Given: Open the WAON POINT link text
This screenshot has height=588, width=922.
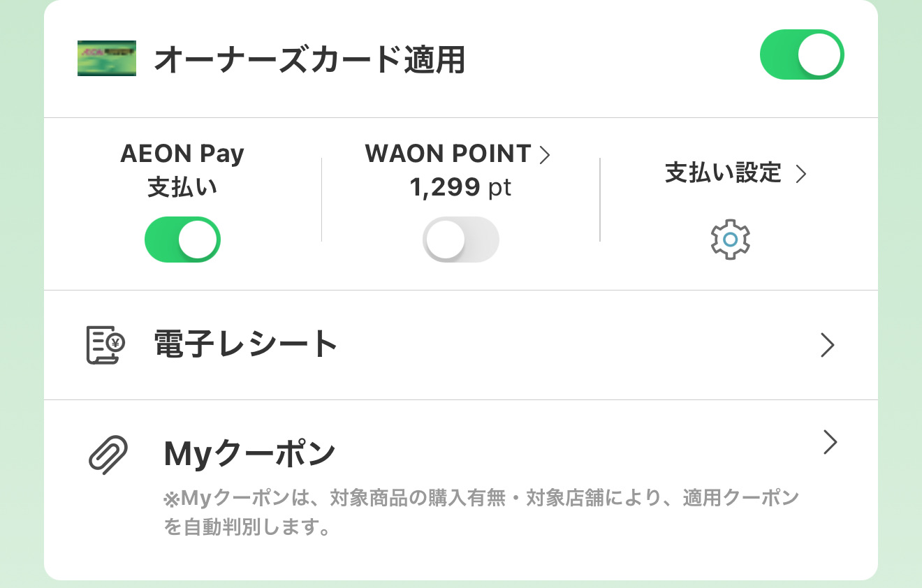Looking at the screenshot, I should point(448,154).
